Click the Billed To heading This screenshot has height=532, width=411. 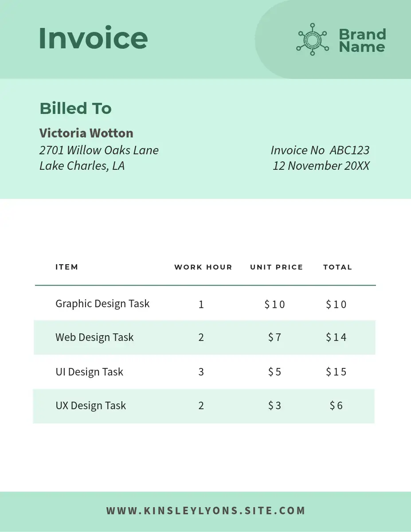click(75, 108)
